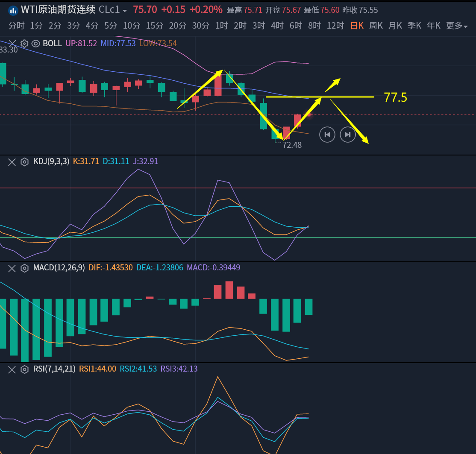The height and width of the screenshot is (454, 476).
Task: Click the RSI1:44.00 value
Action: pyautogui.click(x=97, y=369)
